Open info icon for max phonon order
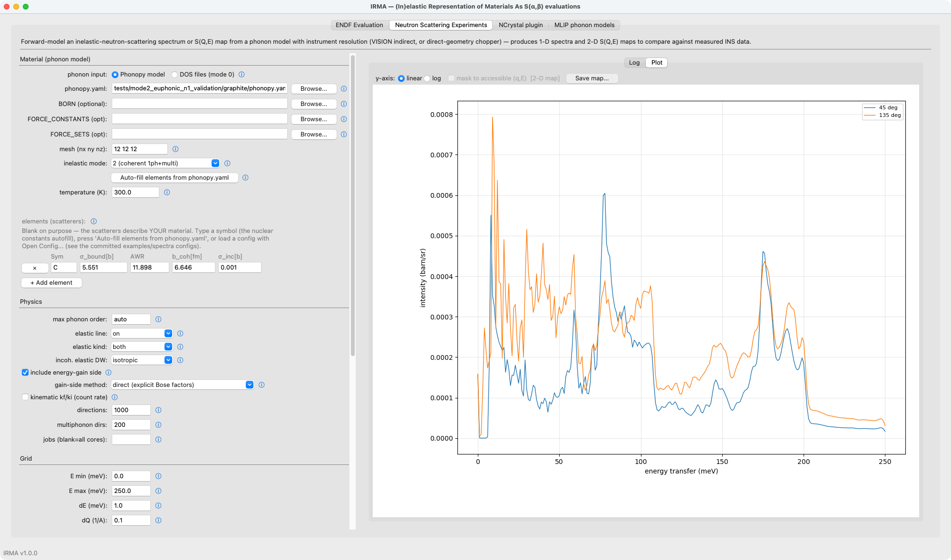Viewport: 951px width, 560px height. (158, 319)
